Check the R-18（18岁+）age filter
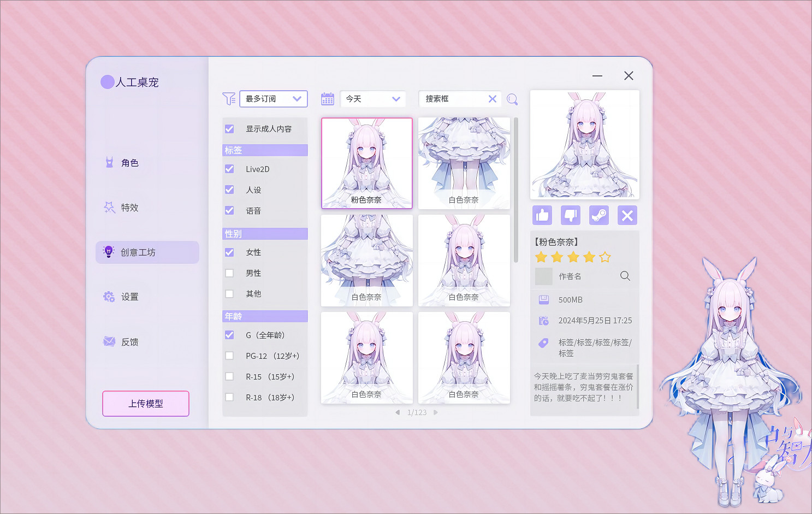The height and width of the screenshot is (514, 812). 229,397
